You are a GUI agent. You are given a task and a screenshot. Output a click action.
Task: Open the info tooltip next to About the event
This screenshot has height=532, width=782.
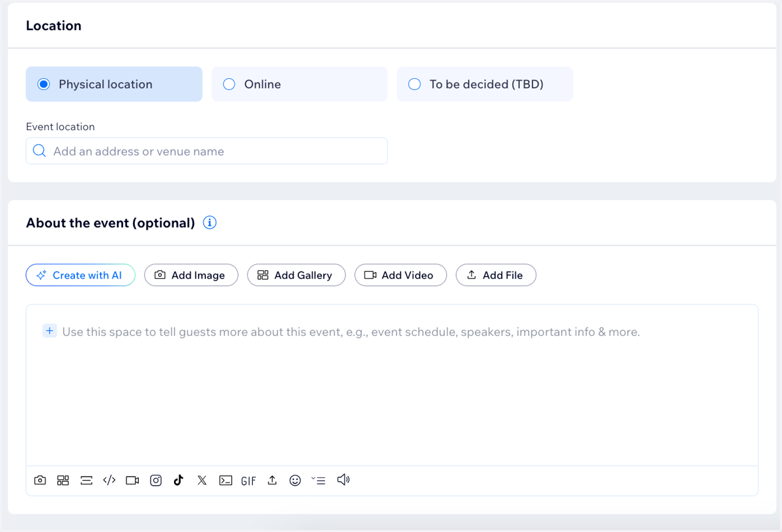click(209, 223)
